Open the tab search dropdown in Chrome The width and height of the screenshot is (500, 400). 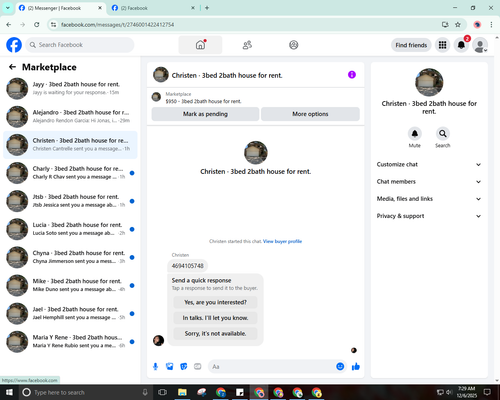pos(8,8)
